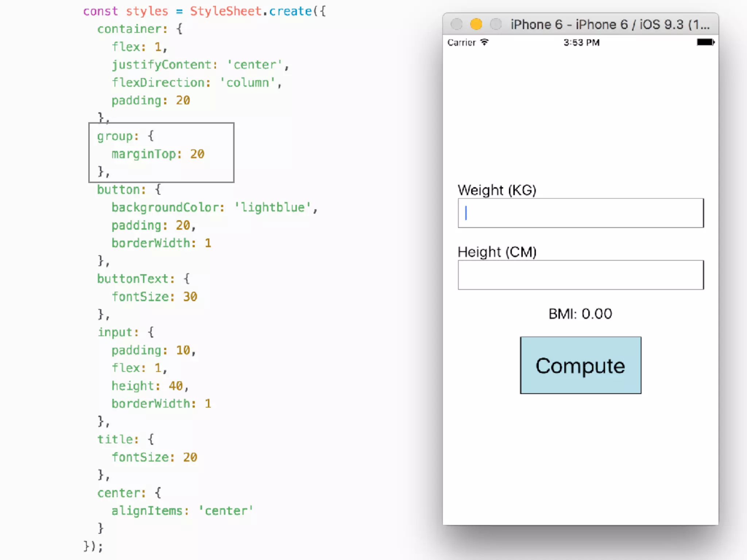Click the Wi-Fi icon in status bar
747x560 pixels.
point(484,42)
